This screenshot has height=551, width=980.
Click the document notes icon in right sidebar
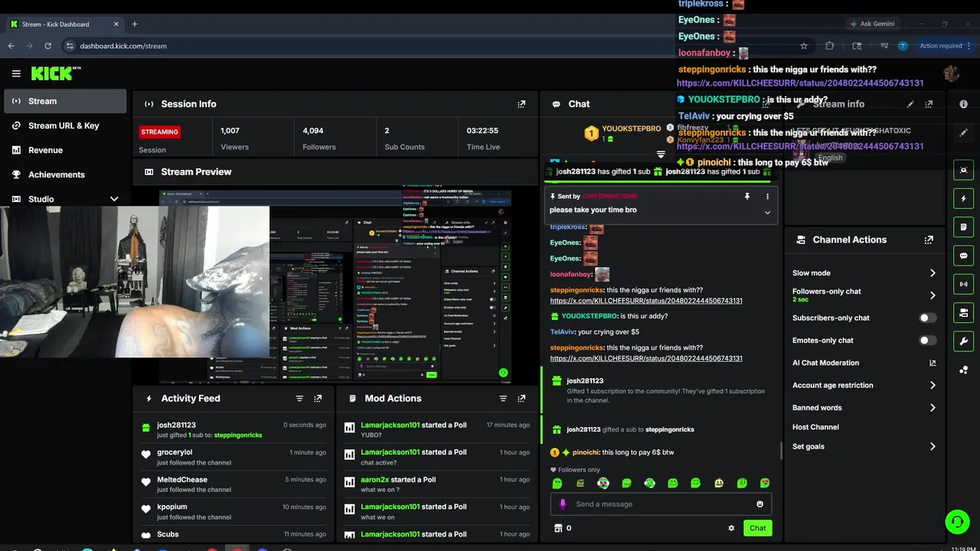pos(963,227)
